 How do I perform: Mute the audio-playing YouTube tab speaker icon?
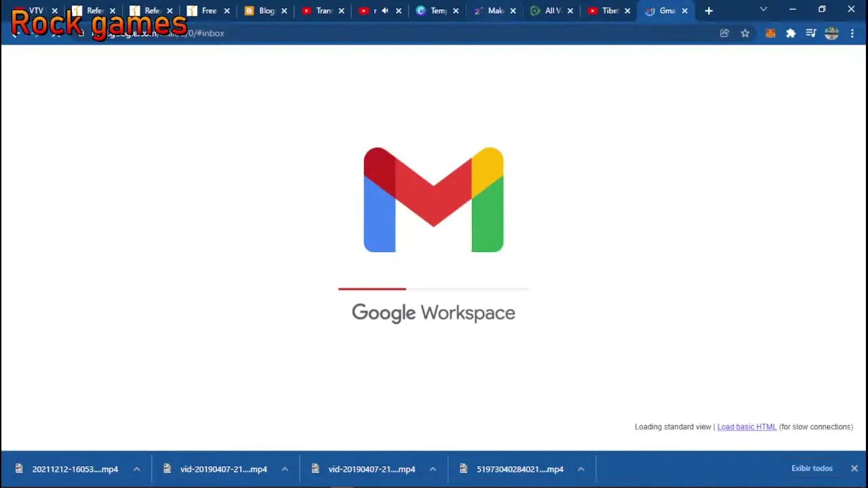385,11
